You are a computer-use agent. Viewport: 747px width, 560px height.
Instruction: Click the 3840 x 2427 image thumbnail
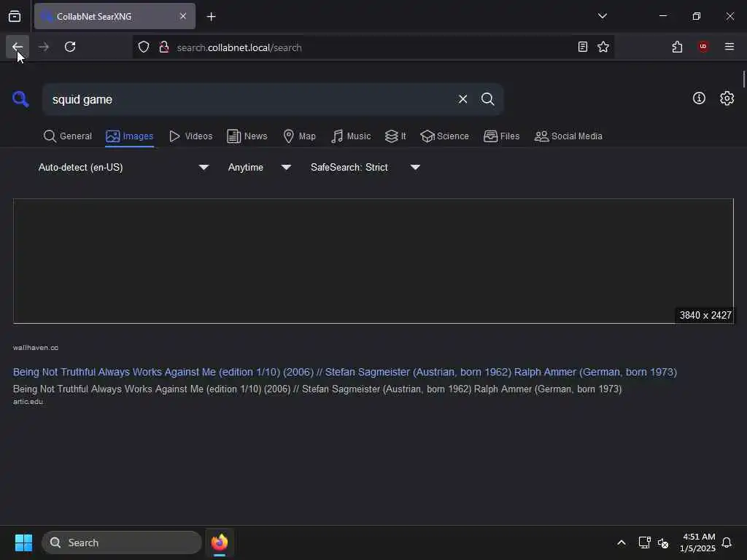373,261
